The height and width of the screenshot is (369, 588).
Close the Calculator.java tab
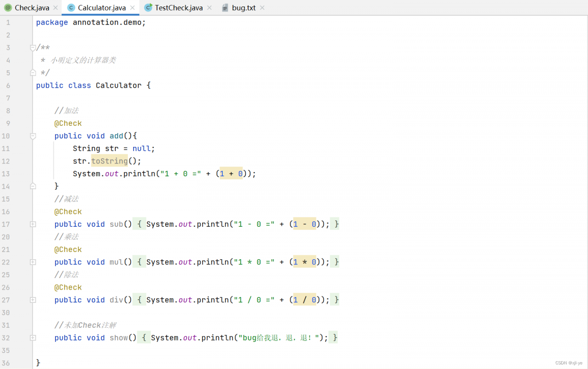click(x=132, y=8)
